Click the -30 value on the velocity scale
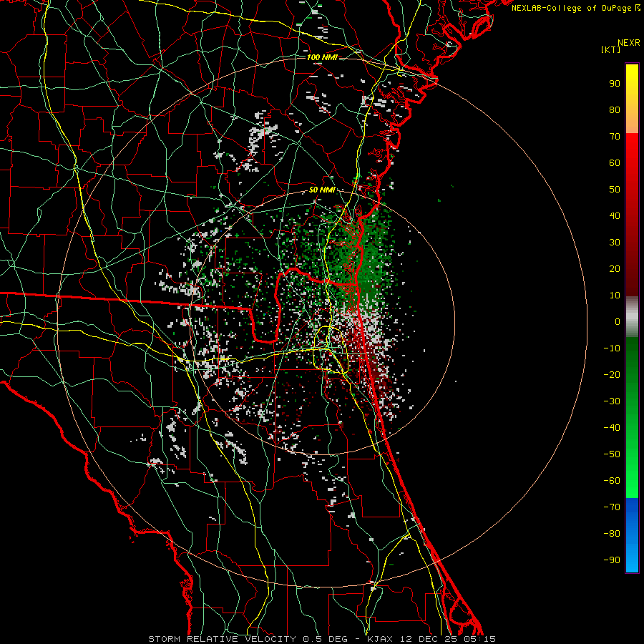Viewport: 644px width, 644px height. tap(612, 401)
